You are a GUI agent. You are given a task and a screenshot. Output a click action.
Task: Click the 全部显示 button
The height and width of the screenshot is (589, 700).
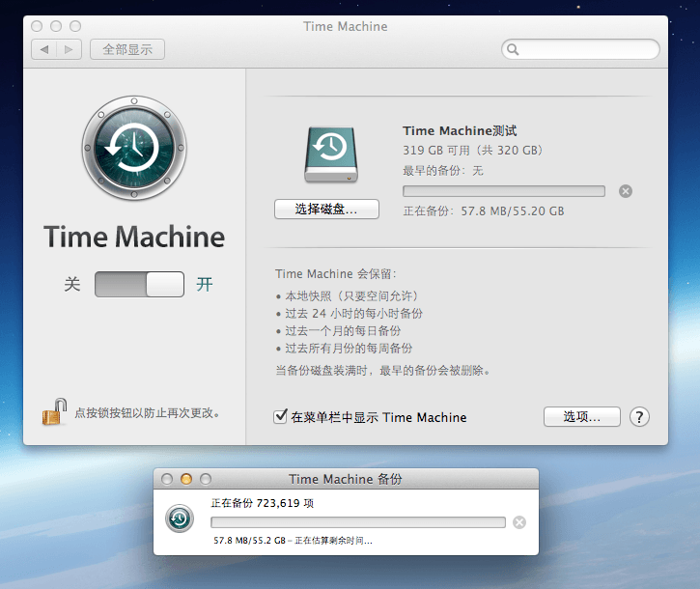coord(127,49)
